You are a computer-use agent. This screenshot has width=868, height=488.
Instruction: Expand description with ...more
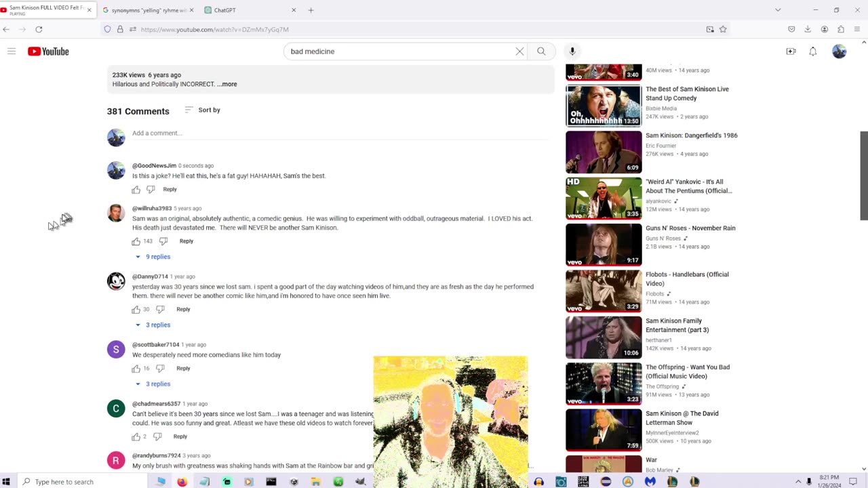pyautogui.click(x=227, y=84)
